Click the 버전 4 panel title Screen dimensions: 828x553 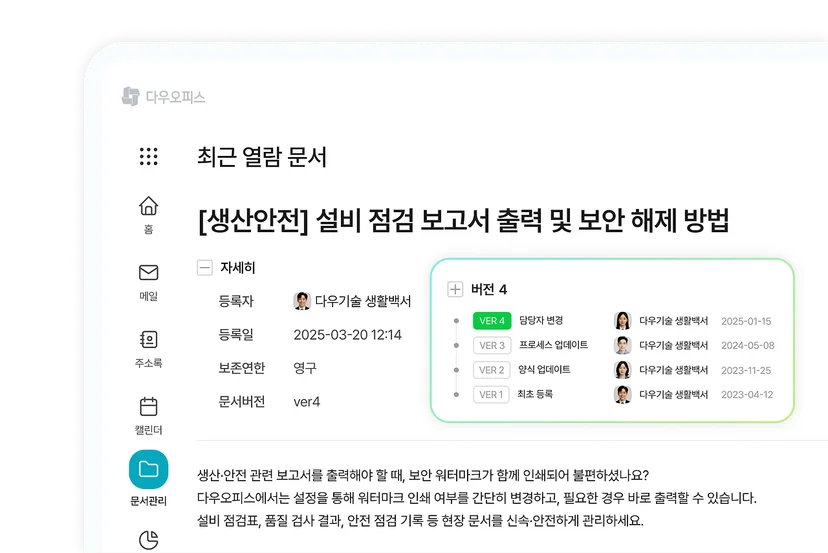(489, 289)
